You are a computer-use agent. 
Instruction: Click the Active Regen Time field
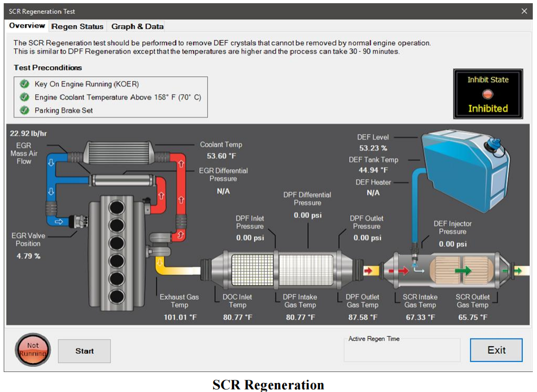(402, 350)
